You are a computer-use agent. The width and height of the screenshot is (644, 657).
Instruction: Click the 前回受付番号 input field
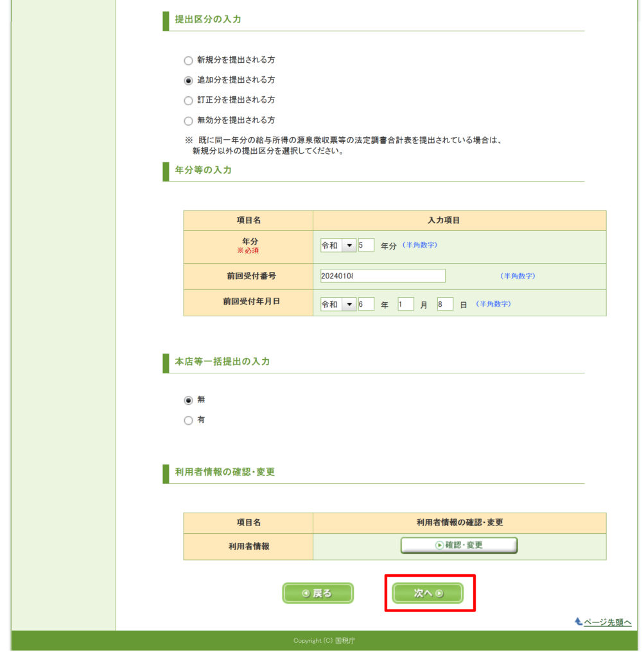coord(383,276)
